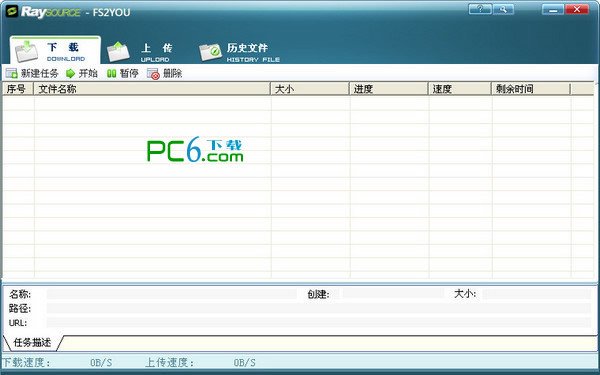Sort by the 文件名称 column header
This screenshot has height=375, width=600.
click(x=152, y=89)
